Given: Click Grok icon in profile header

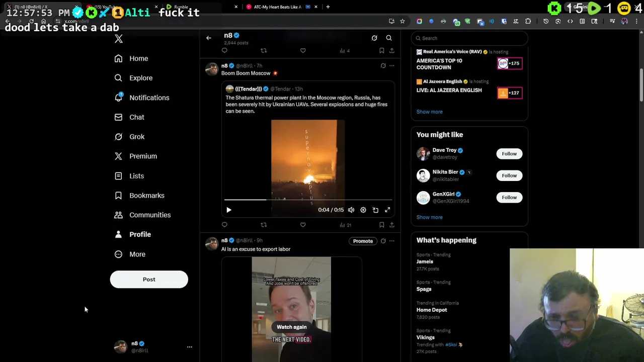Looking at the screenshot, I should pyautogui.click(x=374, y=38).
